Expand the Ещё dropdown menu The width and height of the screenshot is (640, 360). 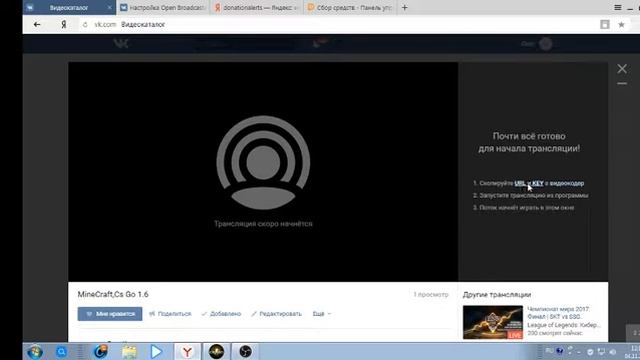322,313
